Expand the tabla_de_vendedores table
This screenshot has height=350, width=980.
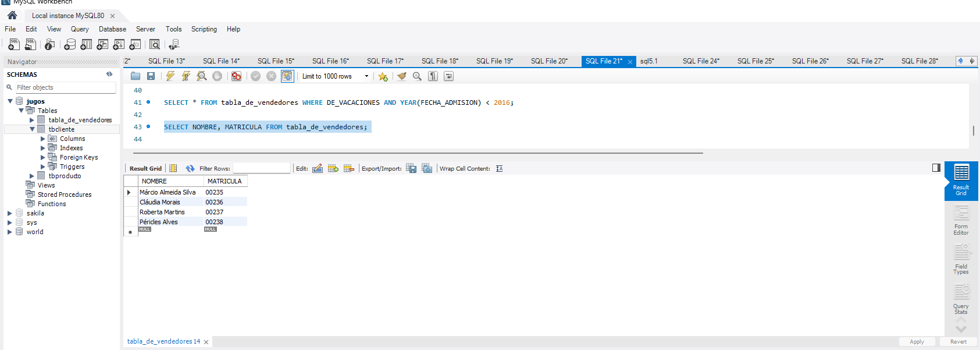[32, 120]
